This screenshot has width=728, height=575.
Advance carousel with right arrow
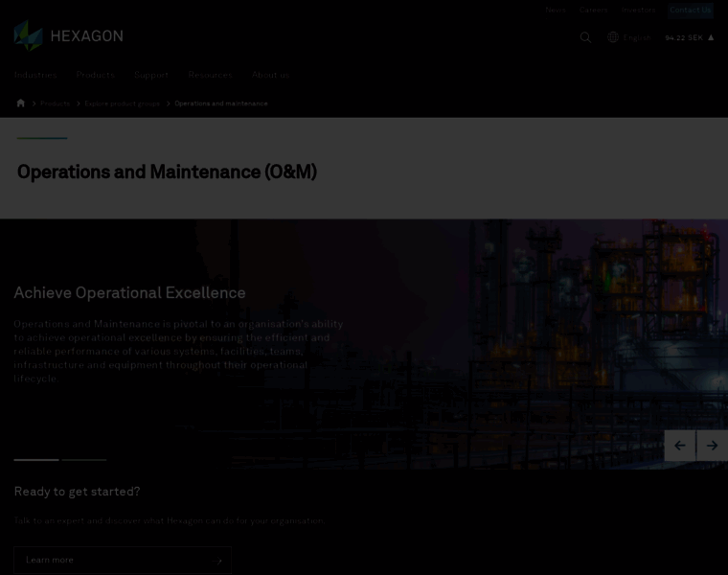pyautogui.click(x=713, y=446)
